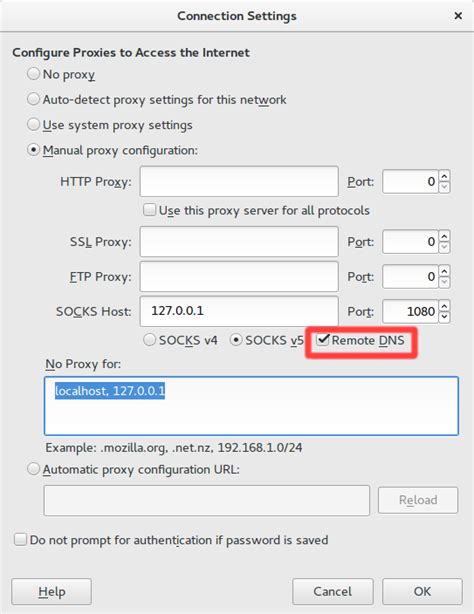Click the No Proxy for text area
This screenshot has height=614, width=474.
coord(251,406)
